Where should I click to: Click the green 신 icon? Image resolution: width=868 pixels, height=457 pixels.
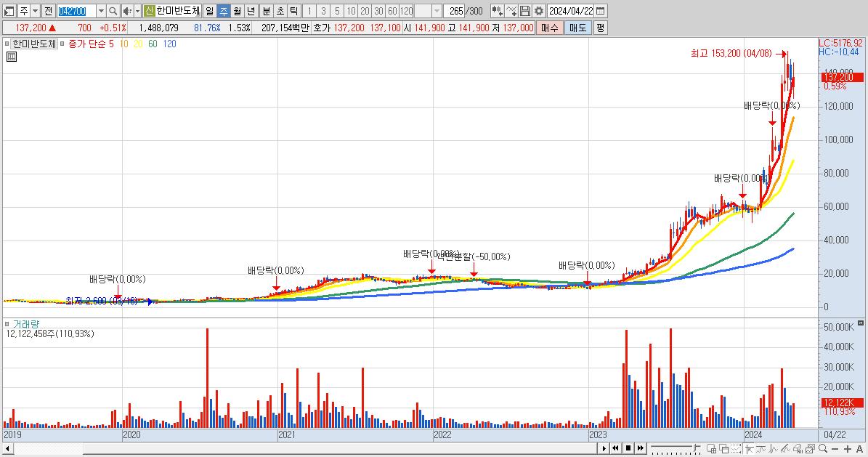pos(149,11)
